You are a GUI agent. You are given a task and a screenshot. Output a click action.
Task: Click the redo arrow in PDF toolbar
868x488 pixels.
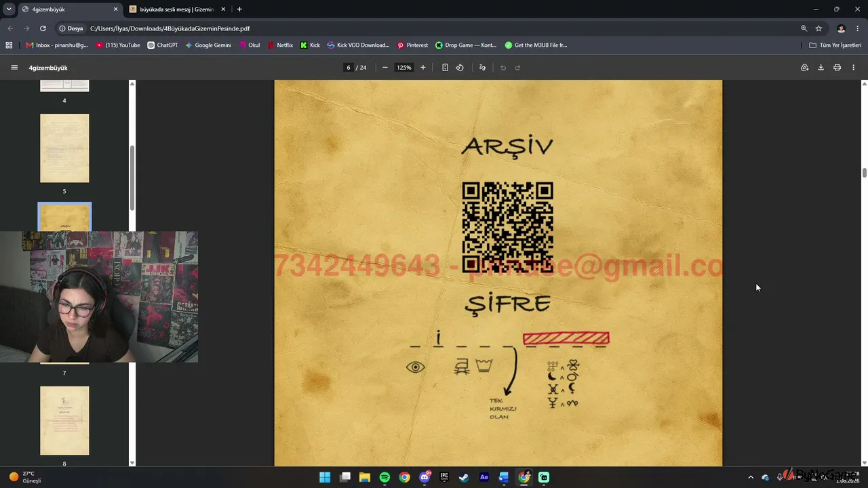click(x=517, y=68)
